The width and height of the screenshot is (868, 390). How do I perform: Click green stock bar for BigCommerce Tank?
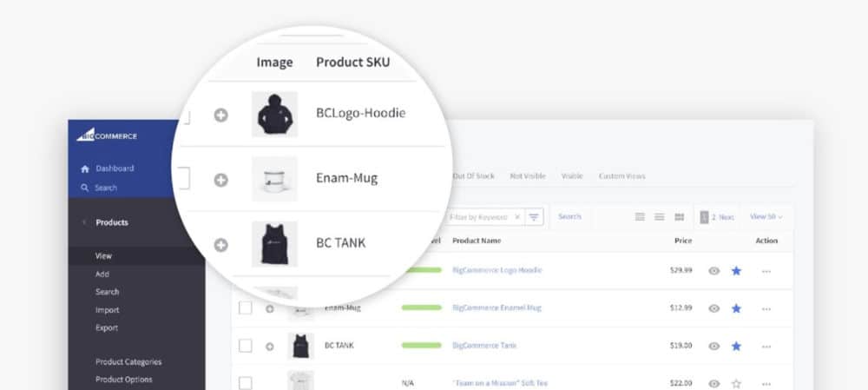(x=422, y=345)
